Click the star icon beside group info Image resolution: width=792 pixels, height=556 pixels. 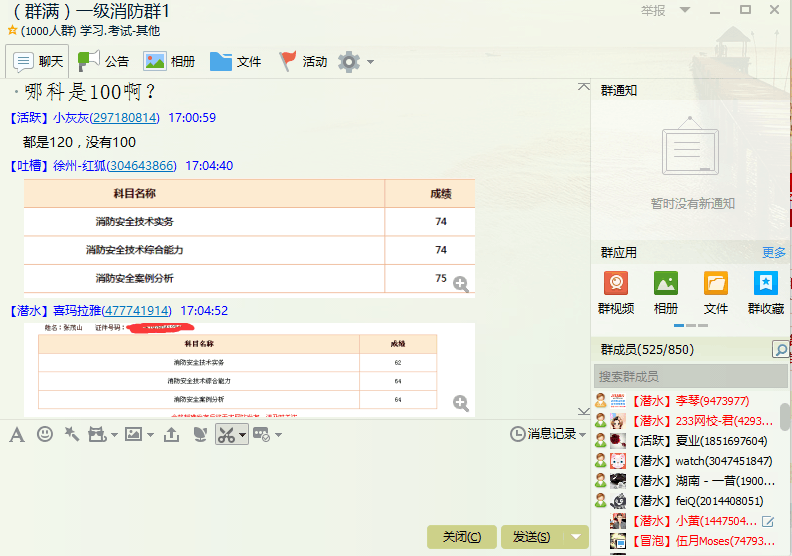[x=12, y=30]
